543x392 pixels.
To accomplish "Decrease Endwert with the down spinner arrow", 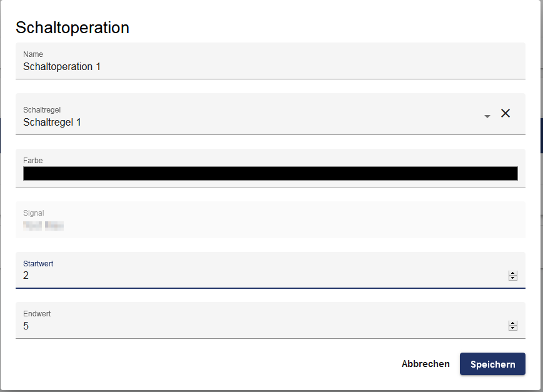I will coord(513,328).
